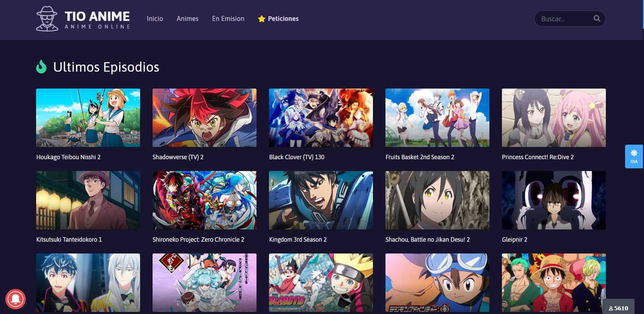Click the Princess Connect! Re:Dive 2 title
The width and height of the screenshot is (644, 314).
click(x=537, y=157)
